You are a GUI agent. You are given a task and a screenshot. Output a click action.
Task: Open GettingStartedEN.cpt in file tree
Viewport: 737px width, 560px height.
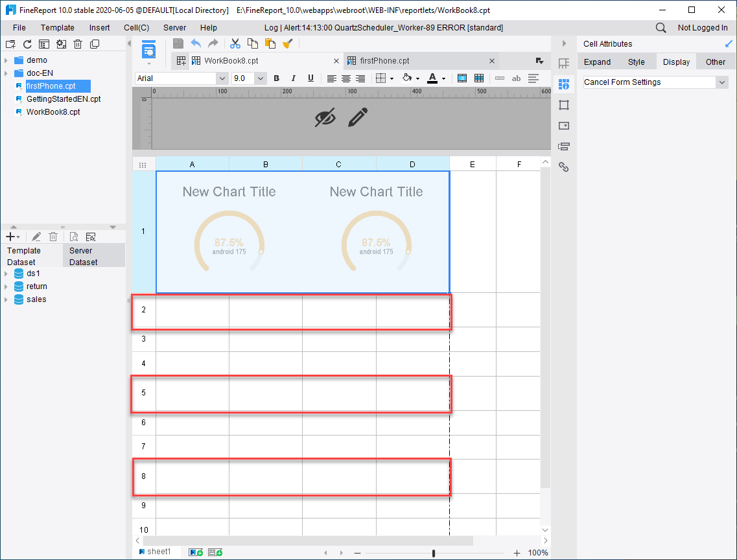pyautogui.click(x=64, y=99)
